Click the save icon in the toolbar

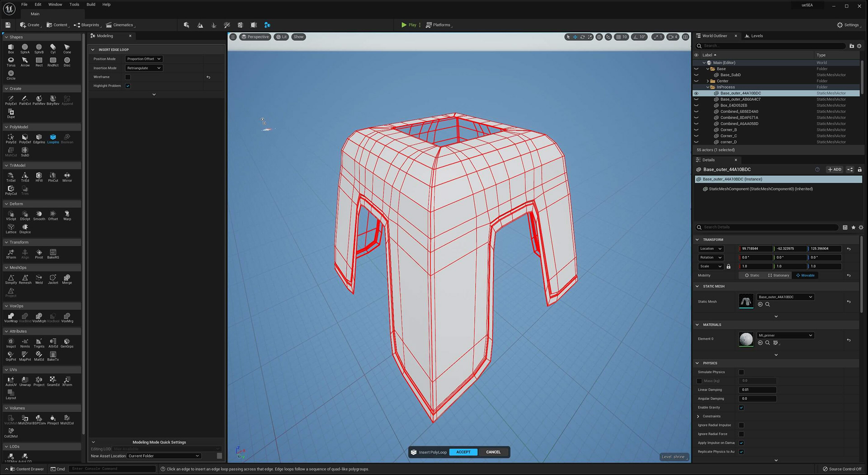tap(8, 25)
